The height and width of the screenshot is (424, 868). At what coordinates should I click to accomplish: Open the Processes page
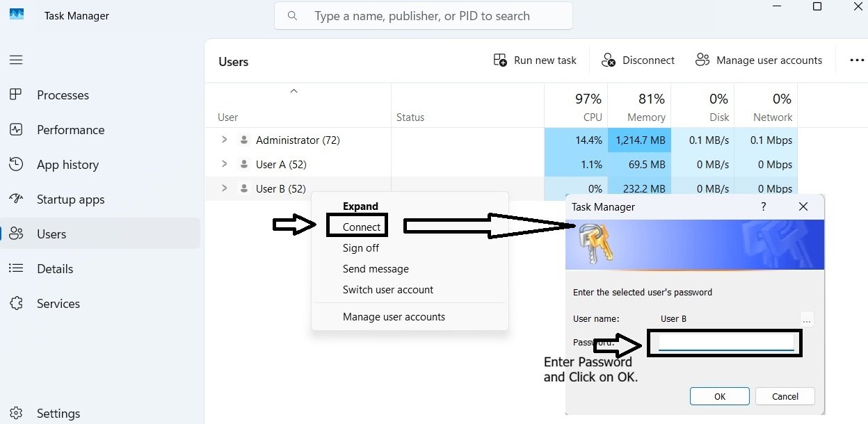coord(63,95)
